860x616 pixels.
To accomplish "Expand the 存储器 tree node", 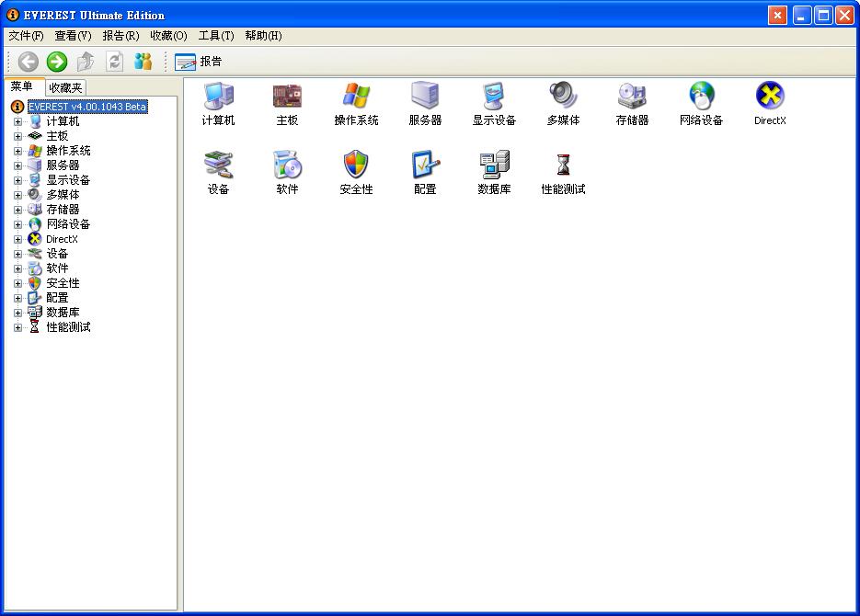I will (x=17, y=210).
